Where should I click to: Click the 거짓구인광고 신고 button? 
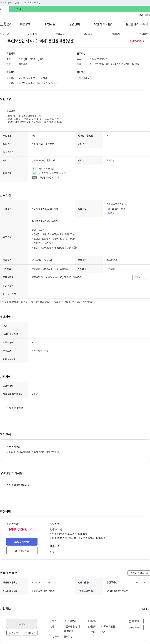pyautogui.click(x=139, y=573)
